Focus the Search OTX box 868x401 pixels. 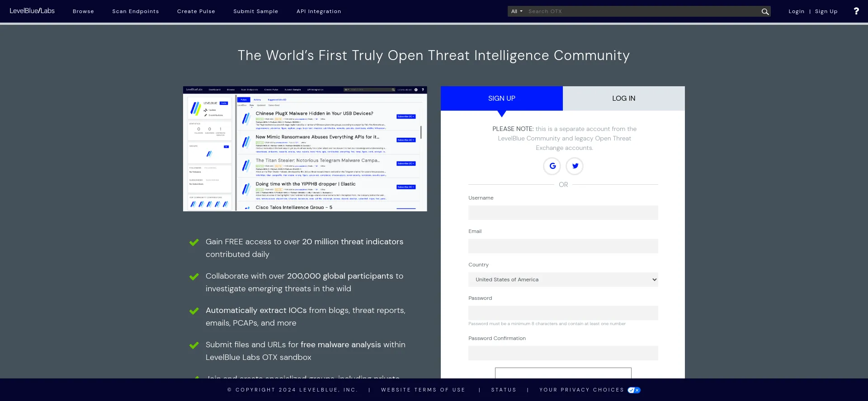point(642,11)
